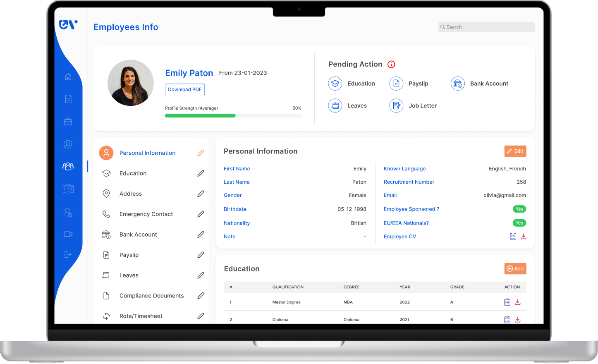Click the Search input field

(486, 27)
